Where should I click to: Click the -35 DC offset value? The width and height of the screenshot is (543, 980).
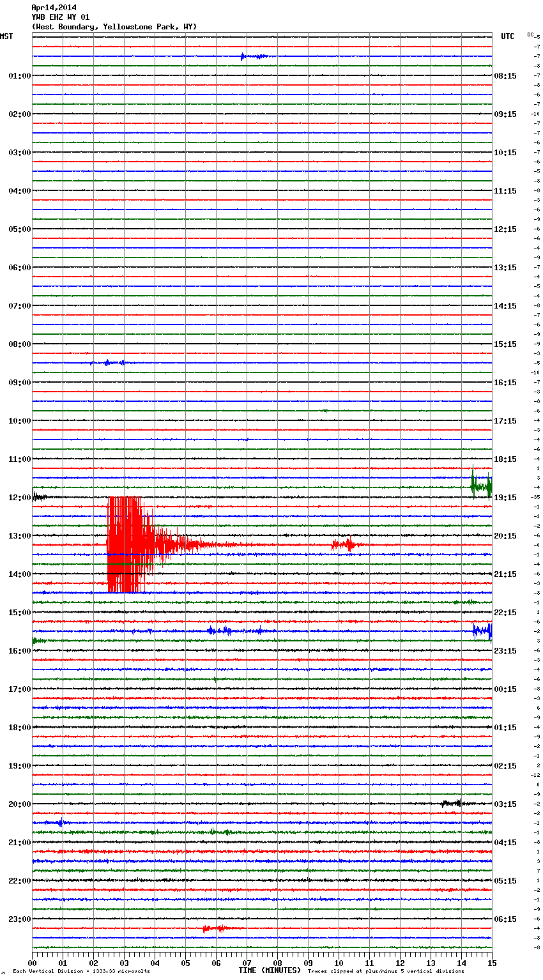[x=535, y=498]
